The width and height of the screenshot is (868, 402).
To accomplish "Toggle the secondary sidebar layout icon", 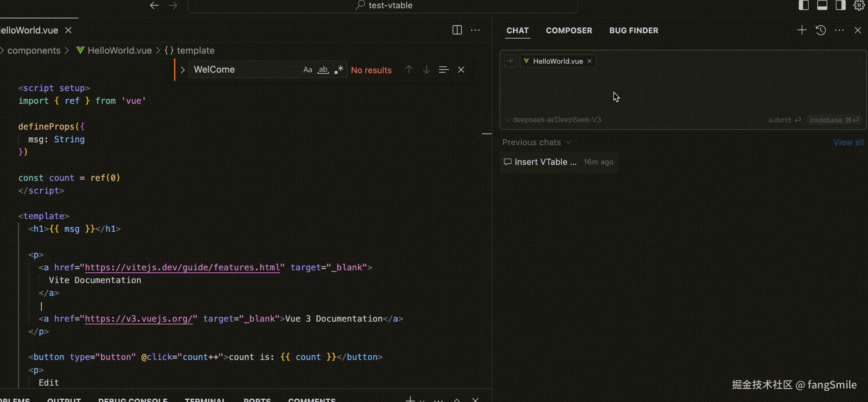I will [841, 5].
